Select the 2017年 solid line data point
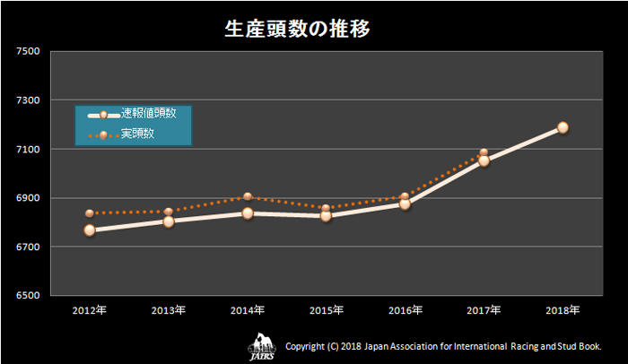Screen dimensions: 628x364 coord(484,161)
